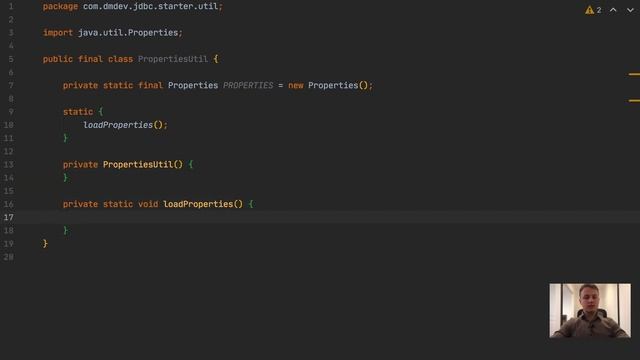
Task: Click line number 17 in the gutter
Action: [x=9, y=217]
